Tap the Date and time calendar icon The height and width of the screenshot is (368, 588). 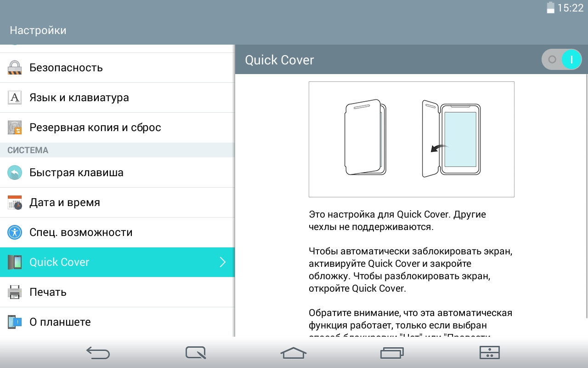pos(15,202)
